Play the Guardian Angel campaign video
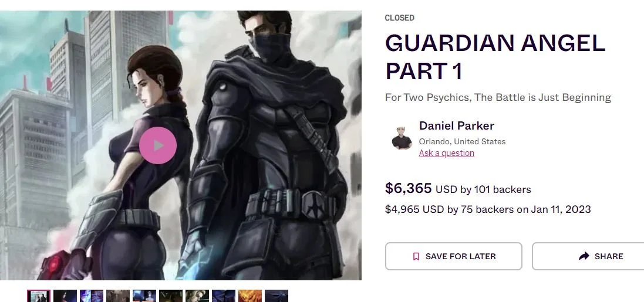644x302 pixels. (x=158, y=145)
